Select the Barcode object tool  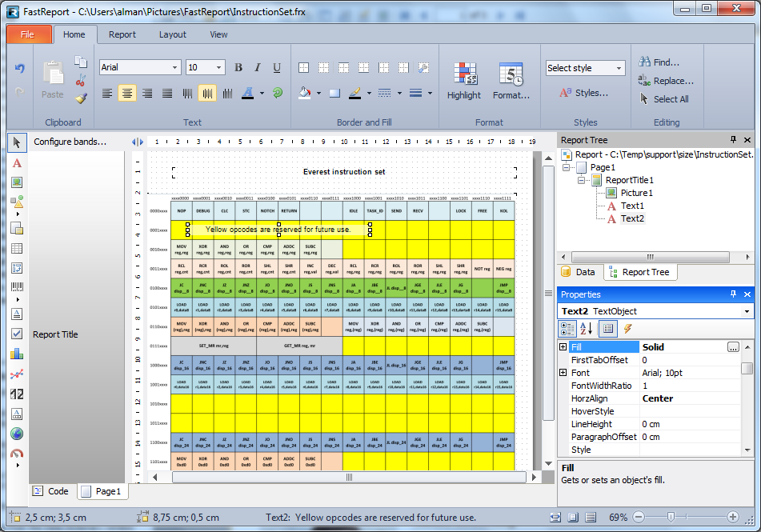click(x=17, y=287)
